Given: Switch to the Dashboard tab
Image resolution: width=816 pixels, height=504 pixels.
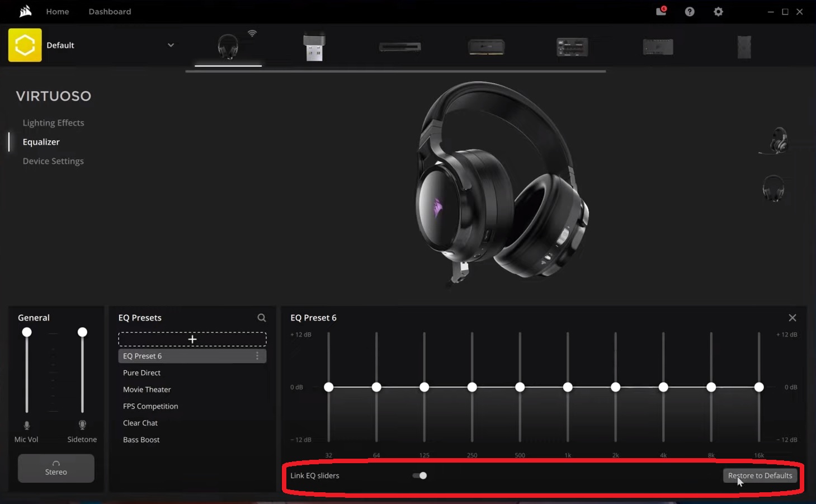Looking at the screenshot, I should tap(110, 11).
